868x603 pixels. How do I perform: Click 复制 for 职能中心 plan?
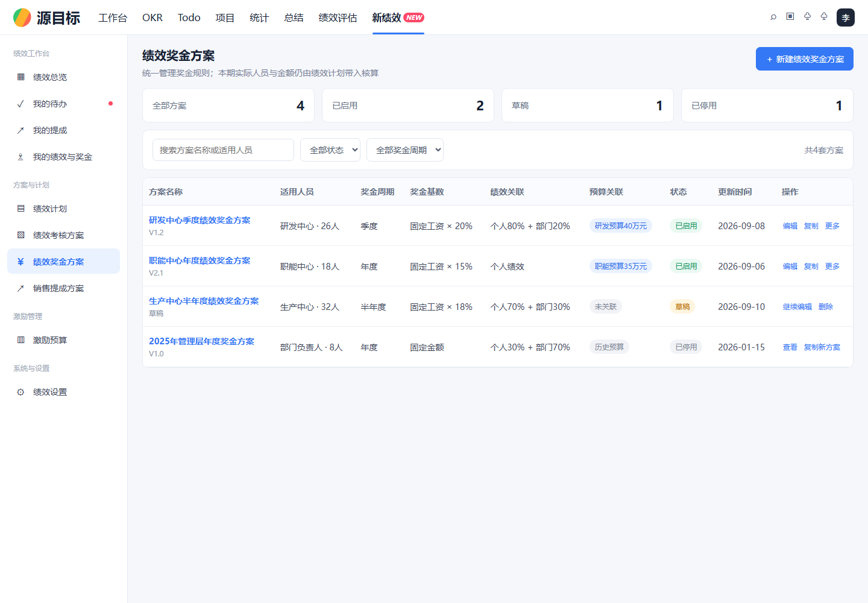(811, 267)
